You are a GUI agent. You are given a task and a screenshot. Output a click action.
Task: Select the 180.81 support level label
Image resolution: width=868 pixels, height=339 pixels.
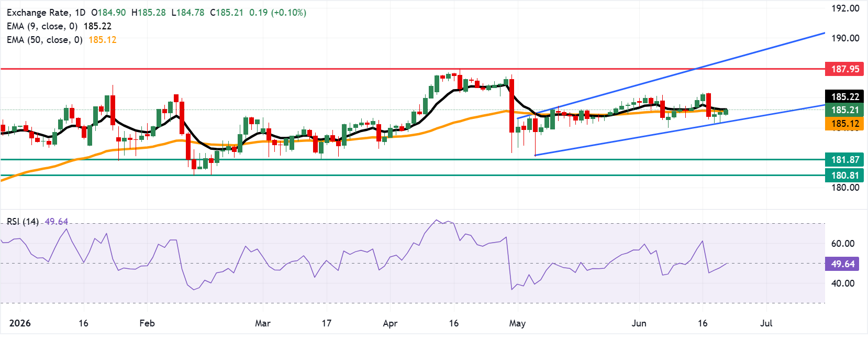pyautogui.click(x=845, y=175)
